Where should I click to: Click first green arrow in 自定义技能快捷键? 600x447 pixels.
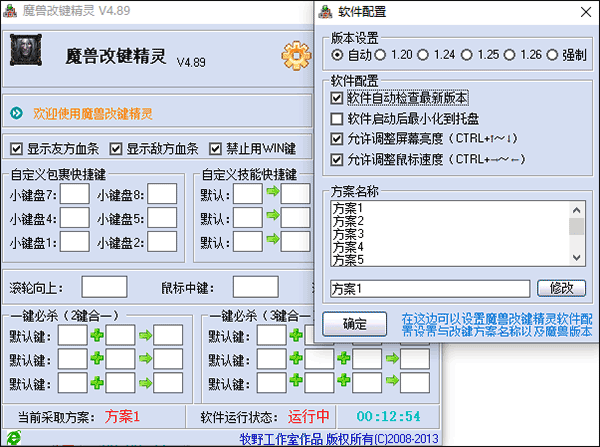pos(273,191)
